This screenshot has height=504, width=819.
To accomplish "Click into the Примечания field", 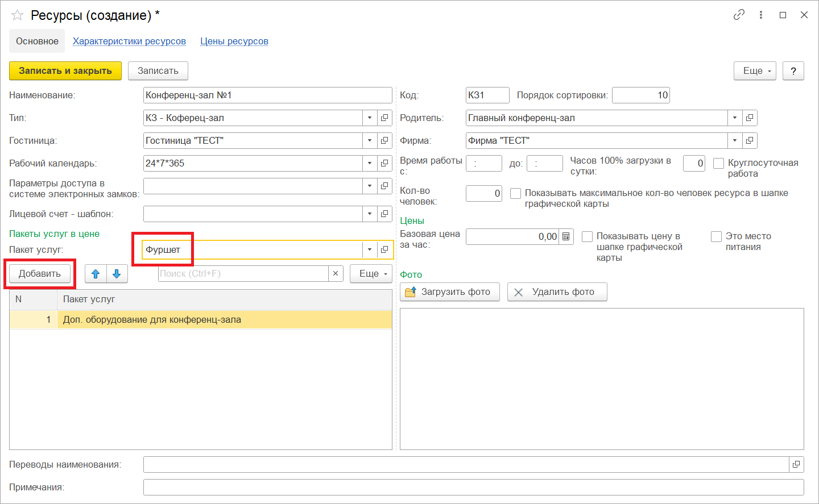I will 473,487.
